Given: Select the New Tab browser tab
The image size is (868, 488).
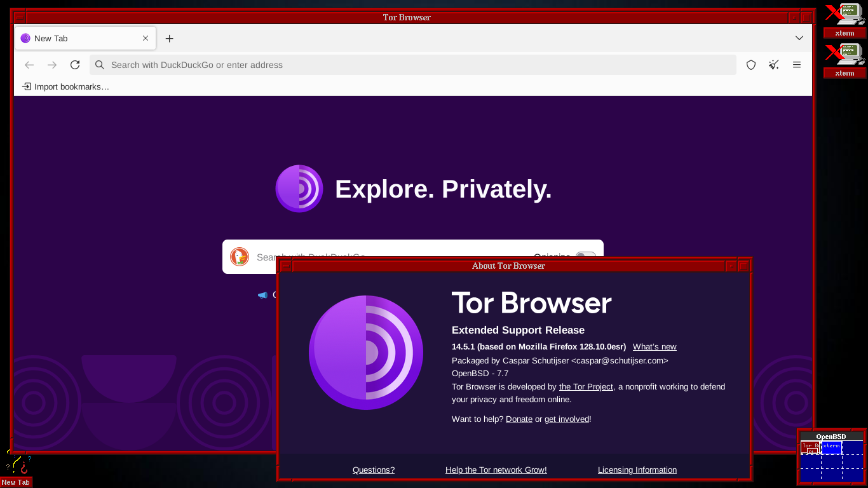Looking at the screenshot, I should [x=86, y=38].
